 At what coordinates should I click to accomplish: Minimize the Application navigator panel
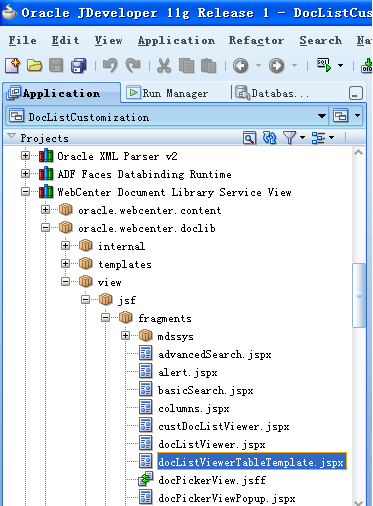tap(356, 93)
